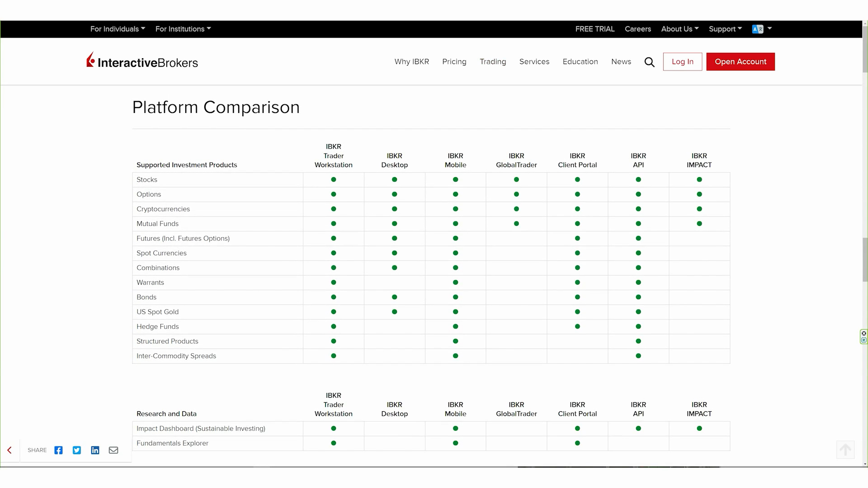Collapse the share bar with the red chevron
868x488 pixels.
click(x=9, y=450)
